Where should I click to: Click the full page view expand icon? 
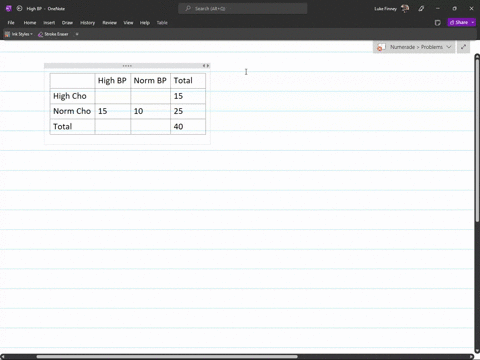click(x=463, y=47)
